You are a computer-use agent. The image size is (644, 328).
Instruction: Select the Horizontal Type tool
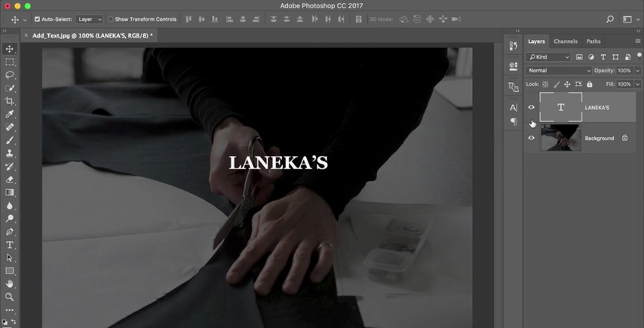(10, 245)
